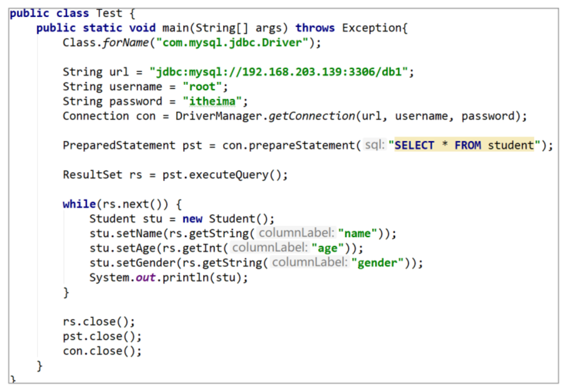Click the "con.close();" line
This screenshot has height=392, width=568.
[x=102, y=351]
